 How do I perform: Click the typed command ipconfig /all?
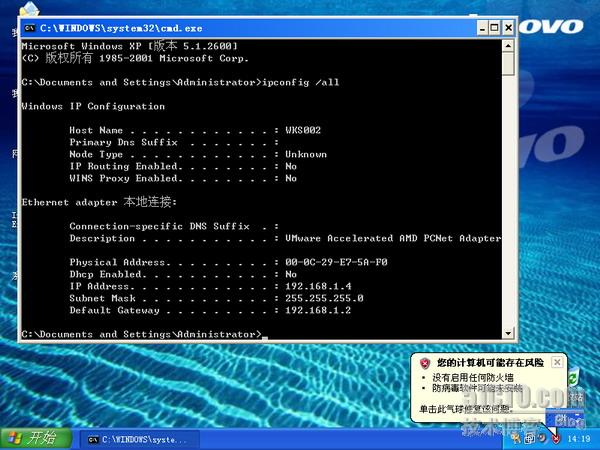click(x=300, y=82)
